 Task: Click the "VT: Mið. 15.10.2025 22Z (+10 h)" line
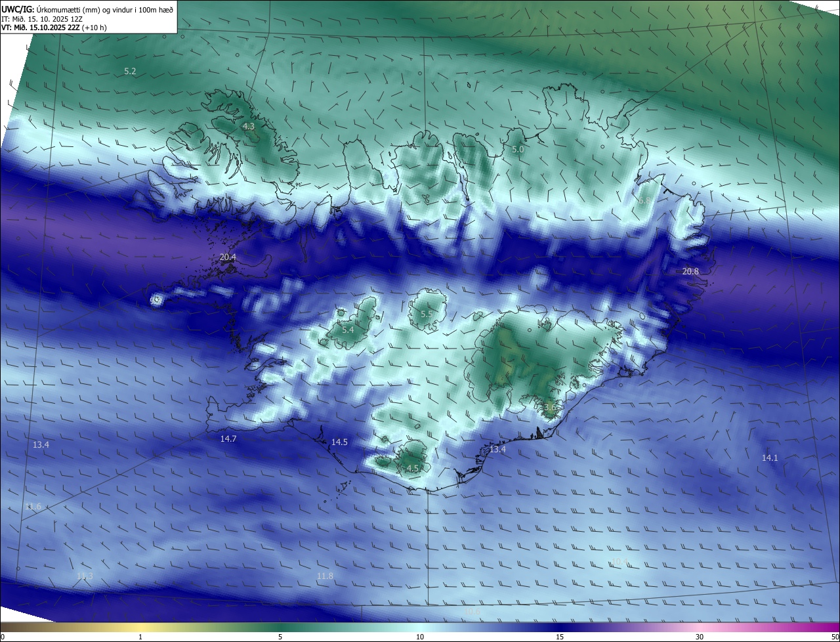pyautogui.click(x=54, y=28)
